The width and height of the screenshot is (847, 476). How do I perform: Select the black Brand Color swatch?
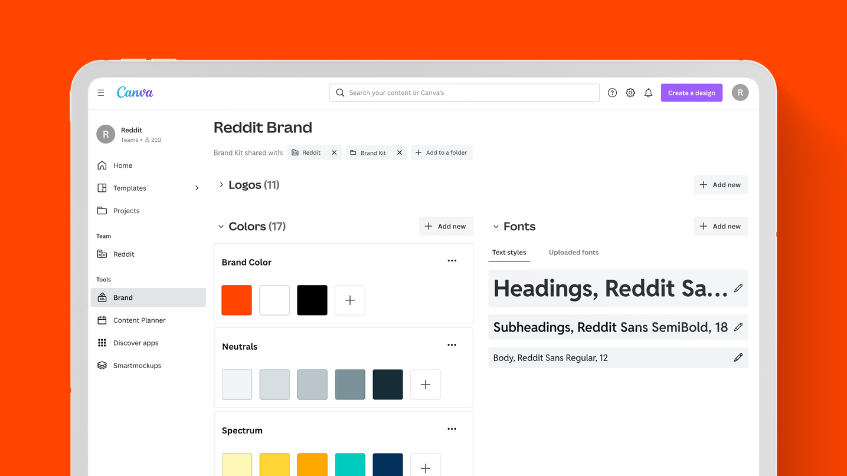coord(312,300)
